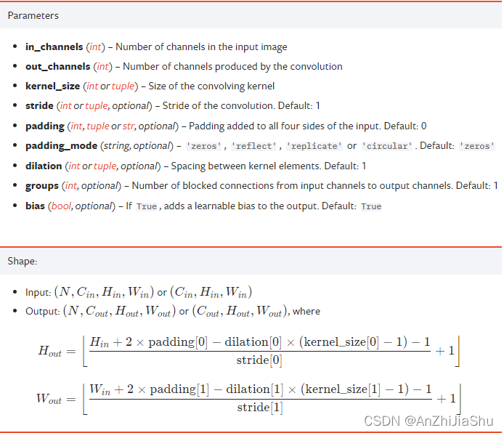Click the 'bool' type link for bias

61,206
